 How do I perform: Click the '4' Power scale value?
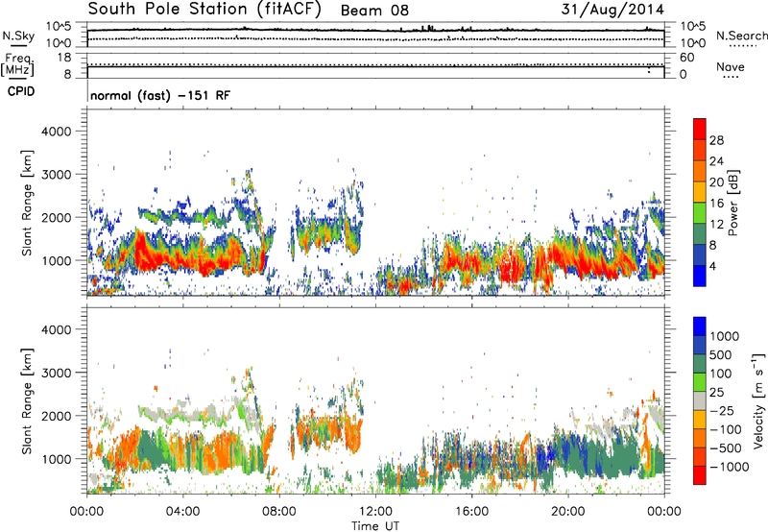pyautogui.click(x=712, y=266)
